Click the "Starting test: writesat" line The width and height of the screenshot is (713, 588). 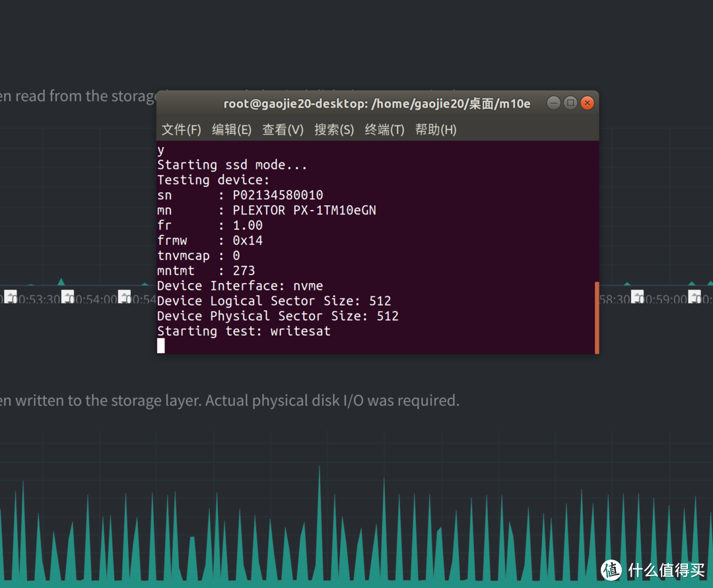tap(244, 331)
